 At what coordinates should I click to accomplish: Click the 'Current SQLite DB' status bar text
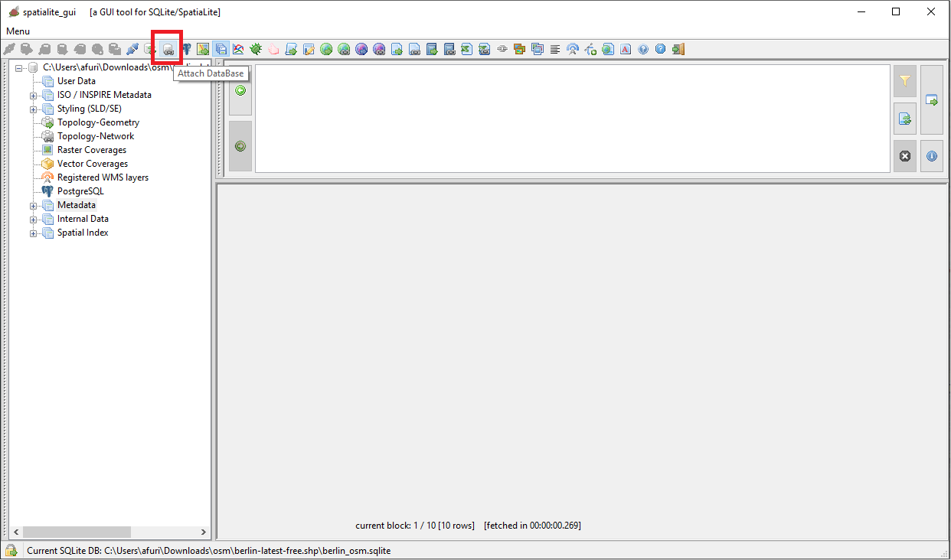pos(209,550)
